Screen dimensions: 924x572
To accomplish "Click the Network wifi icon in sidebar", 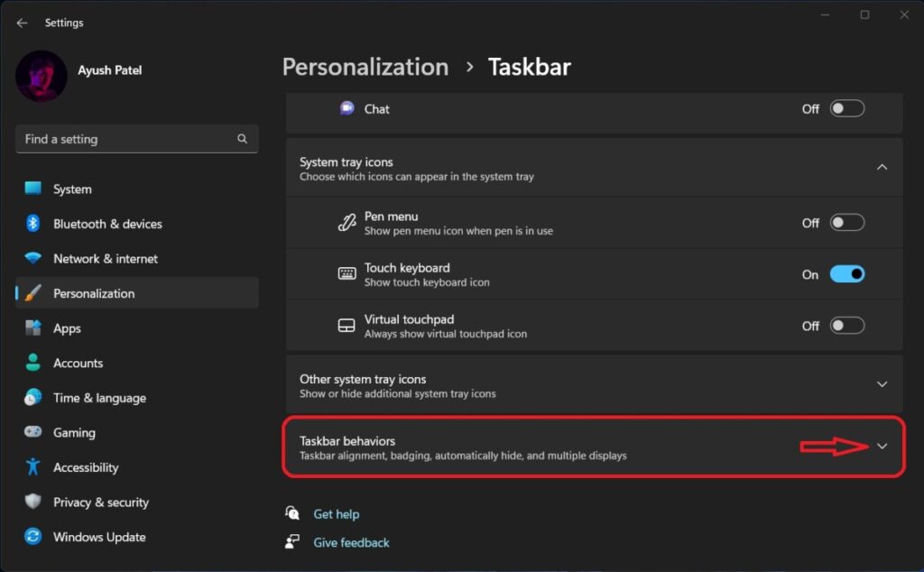I will coord(33,258).
